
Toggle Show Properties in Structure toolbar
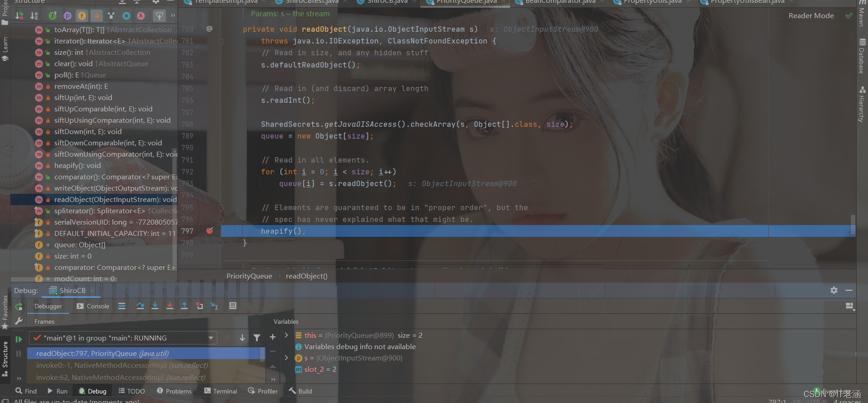68,16
